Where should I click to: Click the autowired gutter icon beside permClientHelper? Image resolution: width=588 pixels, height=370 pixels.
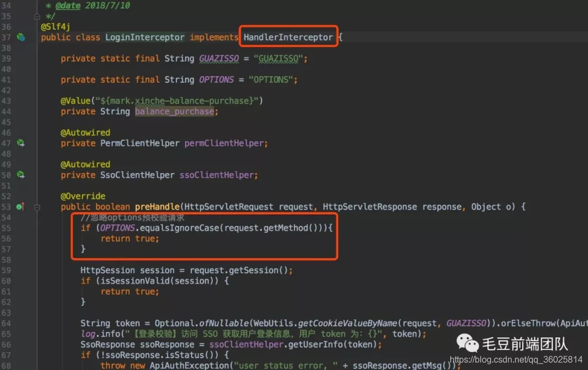[21, 143]
